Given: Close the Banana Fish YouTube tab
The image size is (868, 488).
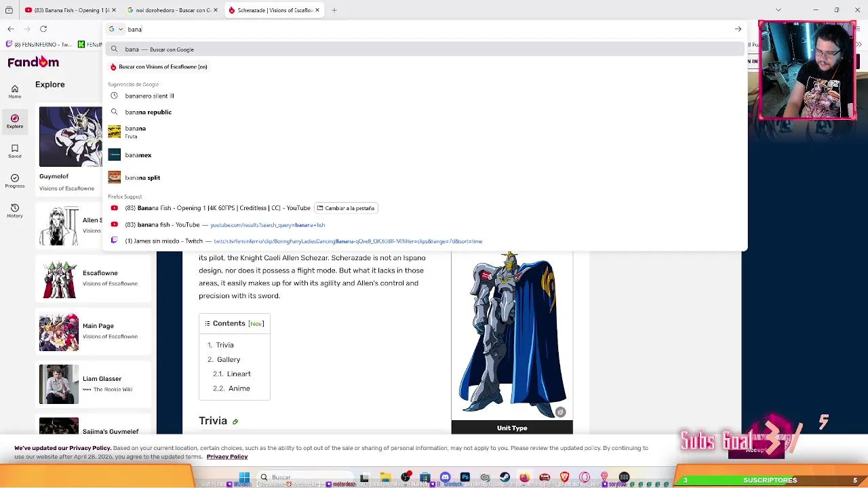Looking at the screenshot, I should 114,10.
